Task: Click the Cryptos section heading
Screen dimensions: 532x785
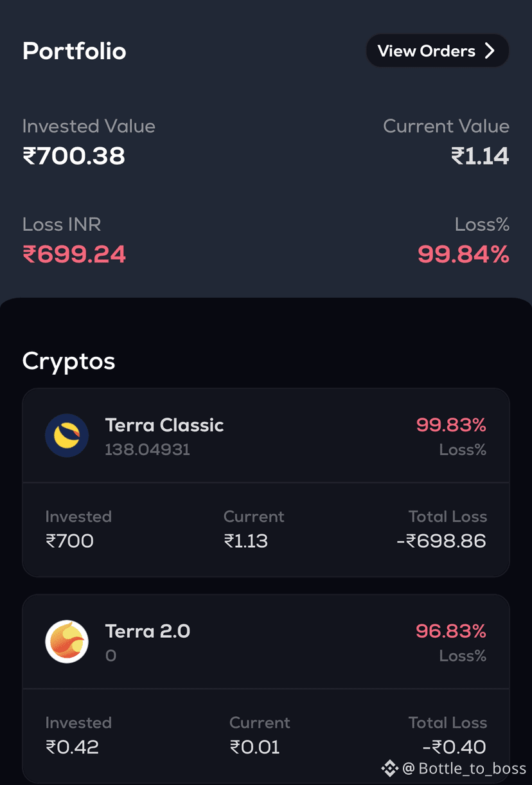Action: point(69,361)
